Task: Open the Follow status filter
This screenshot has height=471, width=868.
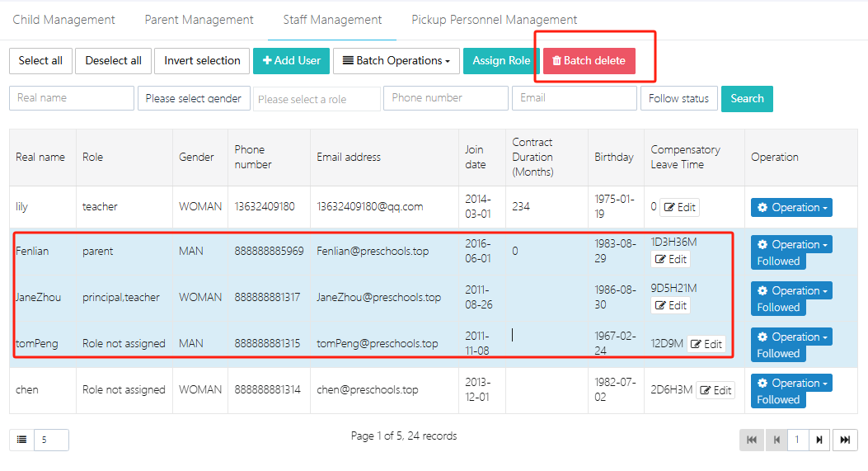Action: (678, 99)
